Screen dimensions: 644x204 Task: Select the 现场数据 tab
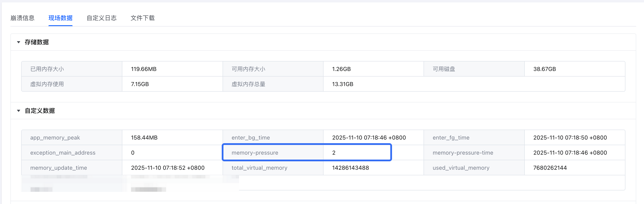click(x=61, y=18)
